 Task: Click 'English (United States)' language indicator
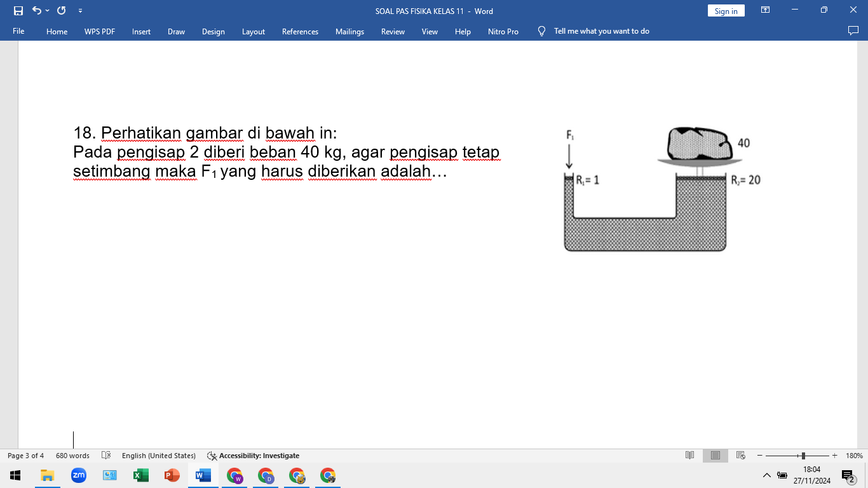158,456
